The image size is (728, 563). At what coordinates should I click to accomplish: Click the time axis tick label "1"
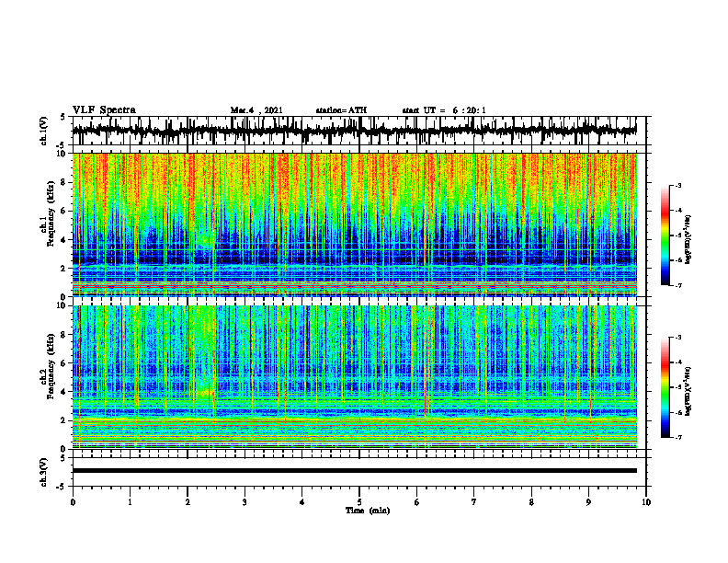coord(130,502)
